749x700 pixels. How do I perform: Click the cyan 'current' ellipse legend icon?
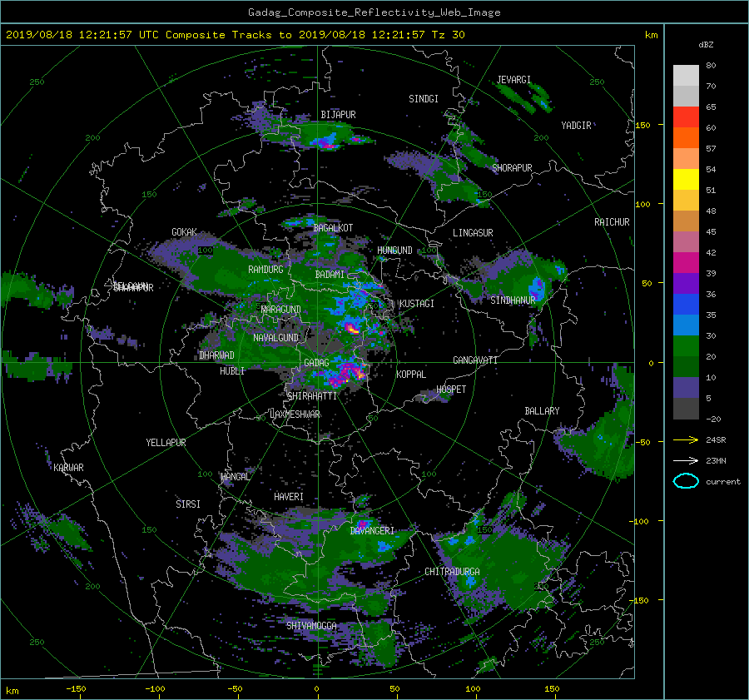click(686, 481)
